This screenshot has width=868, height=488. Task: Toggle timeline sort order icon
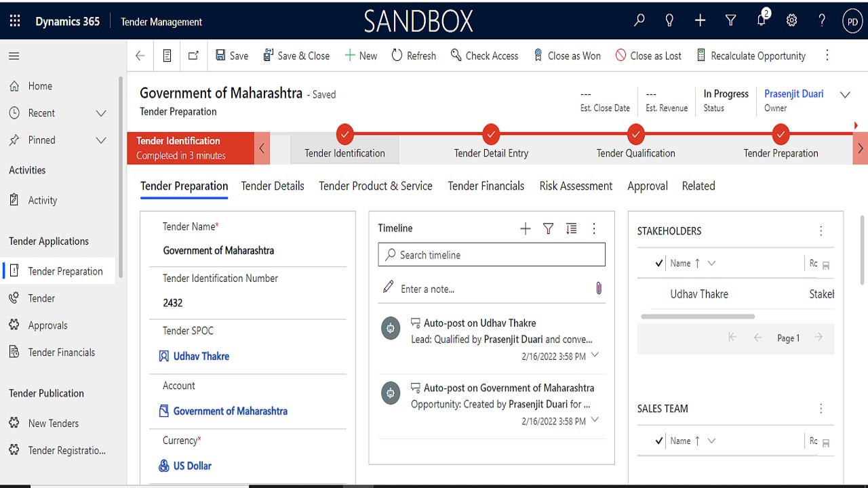click(x=572, y=228)
